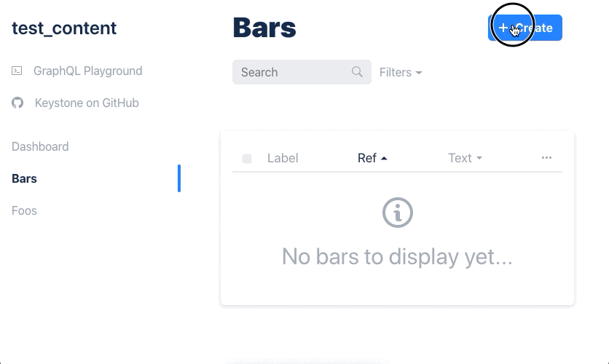Select Bars in the sidebar
Viewport: 609px width, 364px height.
(24, 178)
